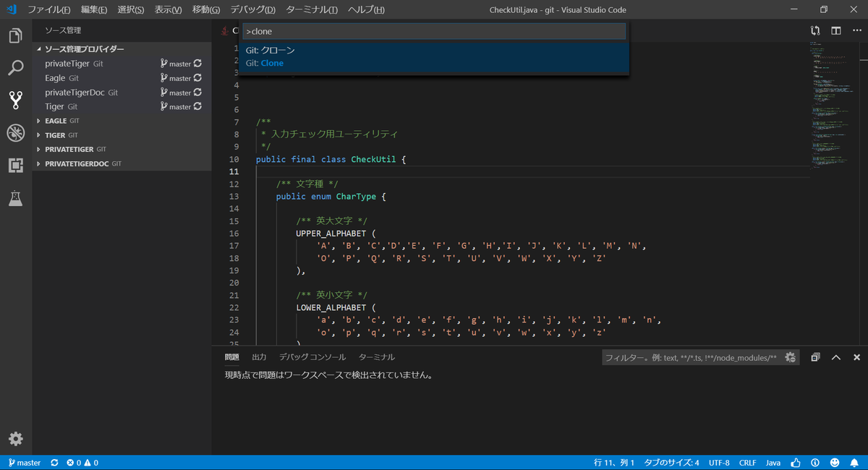Open the 移動(G) menu
The image size is (868, 470).
click(206, 10)
